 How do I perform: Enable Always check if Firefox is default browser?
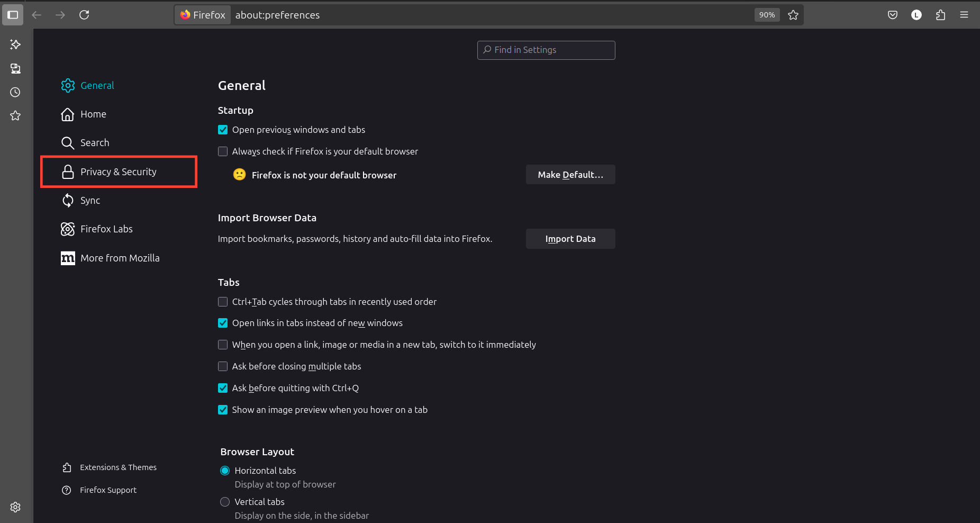coord(223,151)
